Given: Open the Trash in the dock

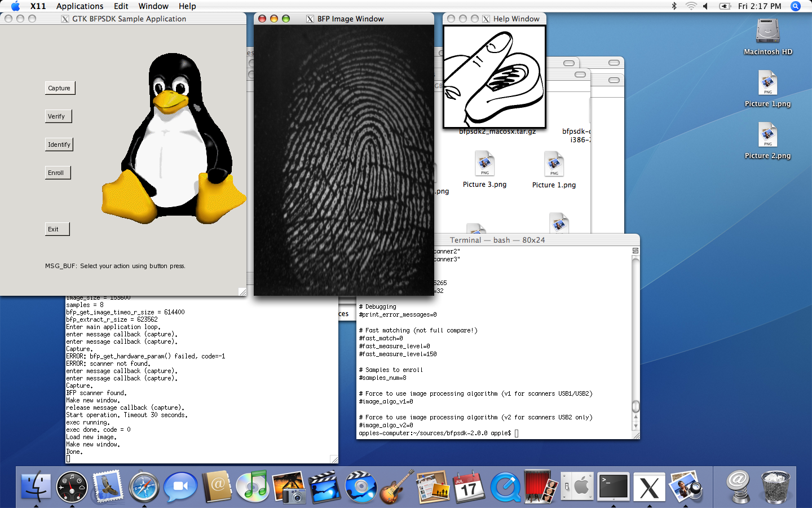Looking at the screenshot, I should (x=775, y=487).
